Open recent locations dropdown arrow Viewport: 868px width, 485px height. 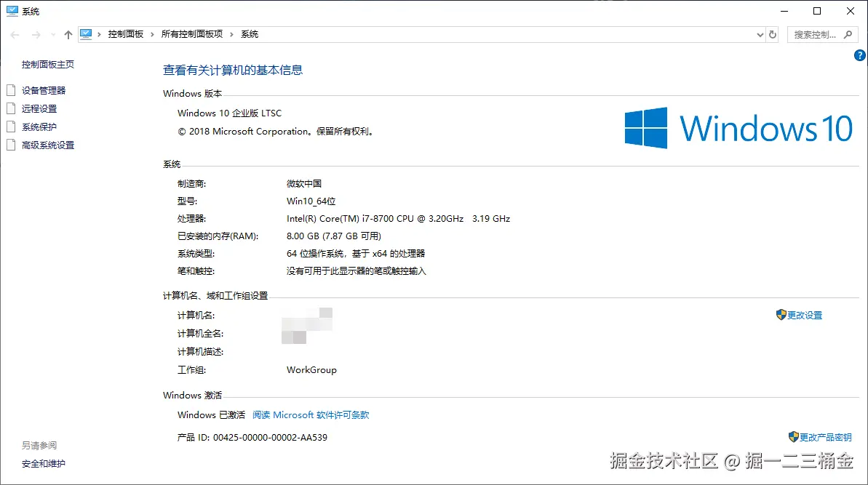[53, 34]
